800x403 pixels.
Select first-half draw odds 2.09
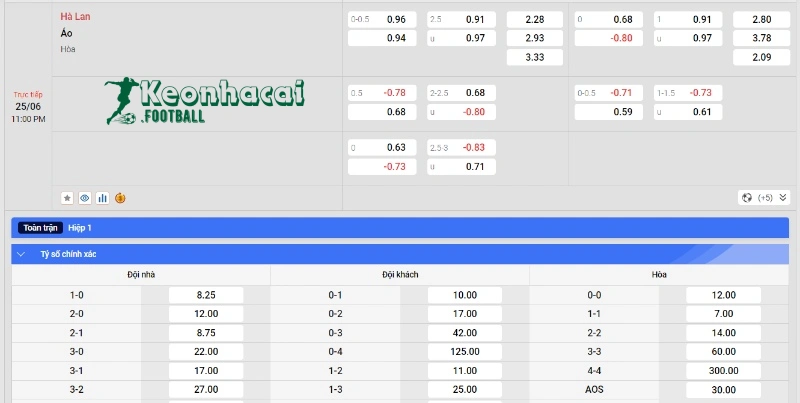tap(761, 57)
